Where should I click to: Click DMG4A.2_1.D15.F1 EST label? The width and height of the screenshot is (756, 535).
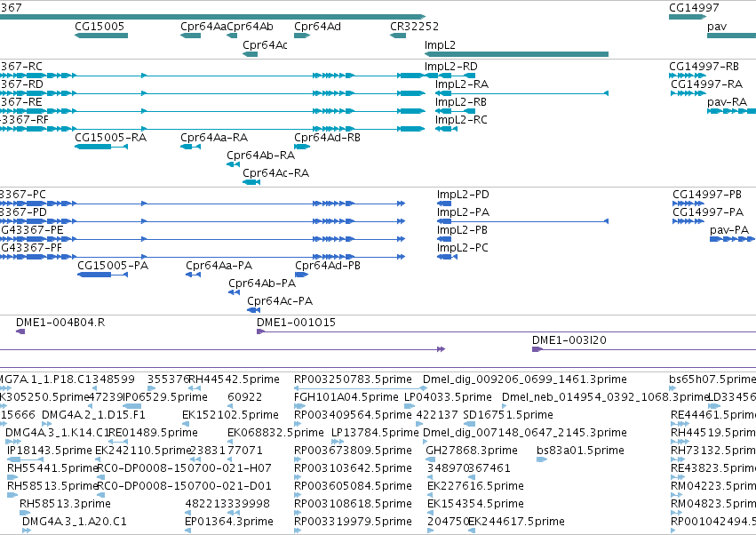pos(93,415)
